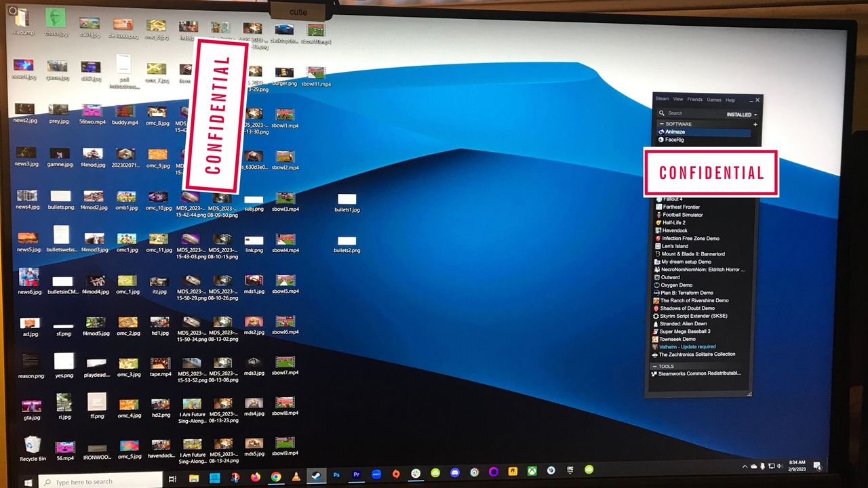Open Photoshop from the taskbar

point(336,476)
